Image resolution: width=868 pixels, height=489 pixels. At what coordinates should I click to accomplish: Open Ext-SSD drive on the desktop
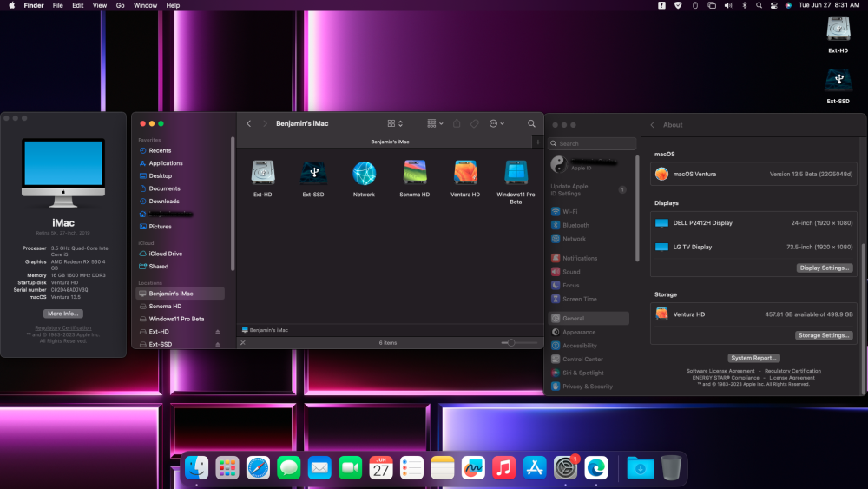tap(838, 81)
